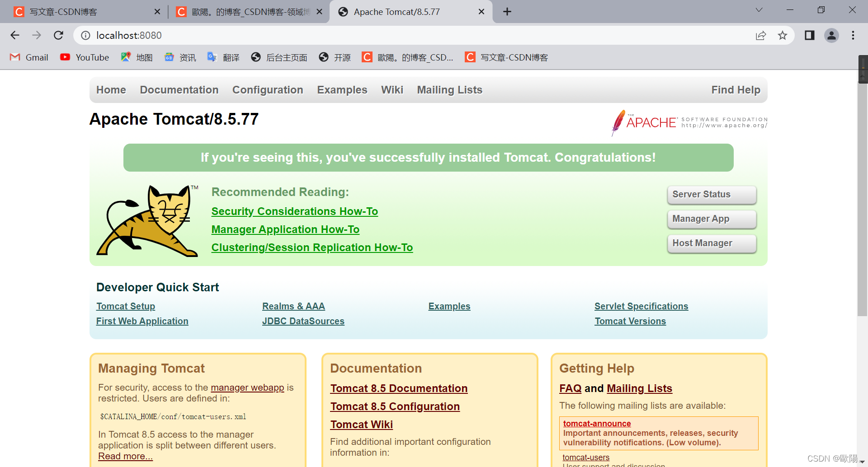Click the Host Manager button
Image resolution: width=868 pixels, height=467 pixels.
(x=712, y=243)
